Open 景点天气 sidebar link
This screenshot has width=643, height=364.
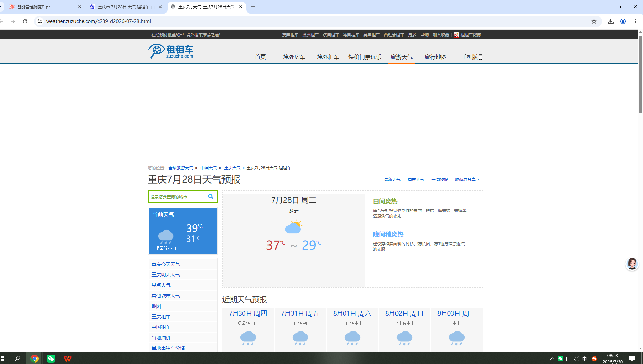(161, 285)
